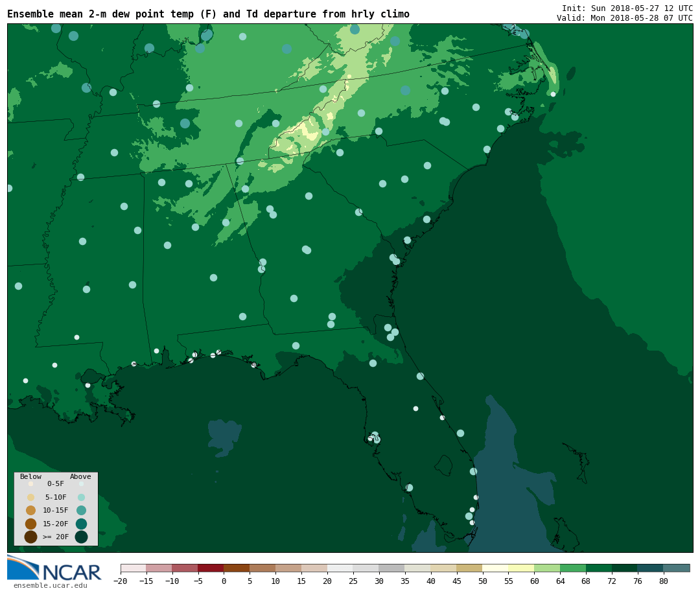
Task: Click the '80' colorbar tick label
Action: 664,581
